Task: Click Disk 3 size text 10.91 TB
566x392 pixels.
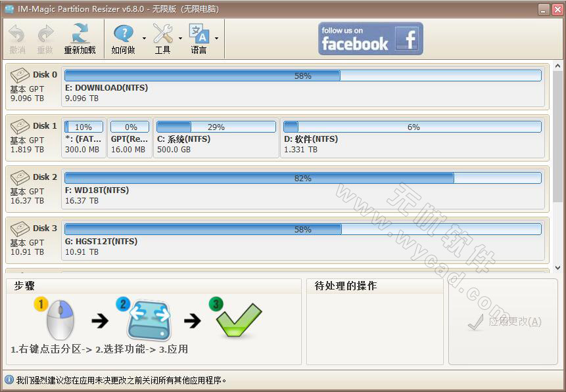Action: (27, 251)
